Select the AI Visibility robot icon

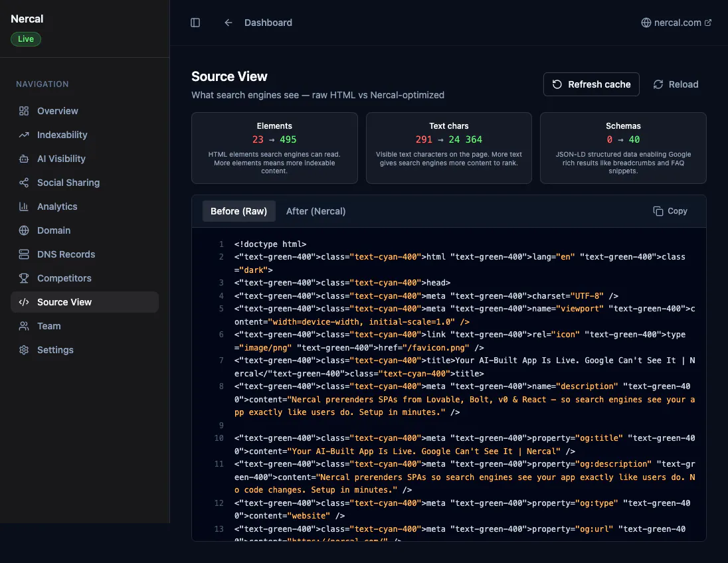(x=24, y=159)
